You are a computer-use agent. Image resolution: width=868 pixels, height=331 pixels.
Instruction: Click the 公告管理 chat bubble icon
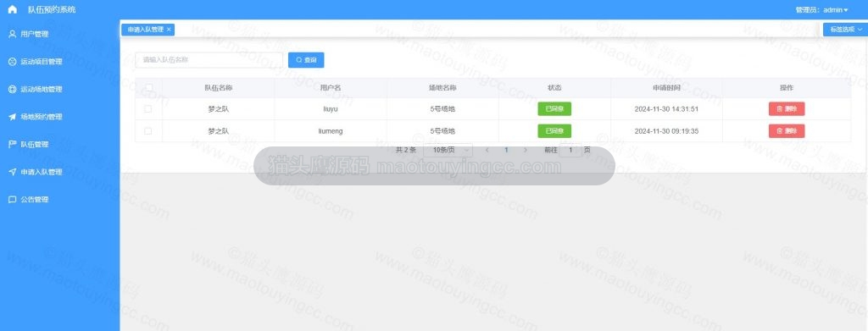(12, 200)
